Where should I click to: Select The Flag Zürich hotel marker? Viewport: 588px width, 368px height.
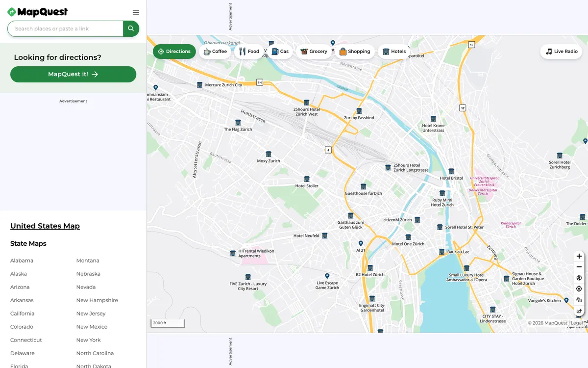click(238, 123)
